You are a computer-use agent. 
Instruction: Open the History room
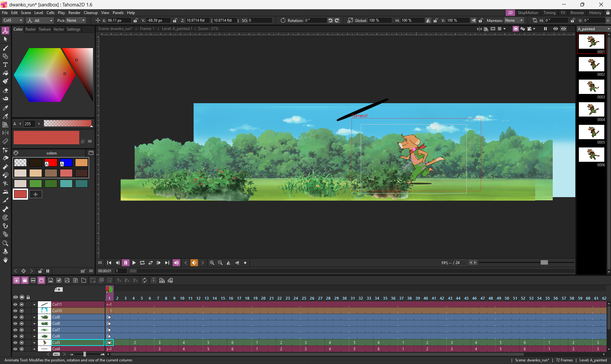coord(595,13)
